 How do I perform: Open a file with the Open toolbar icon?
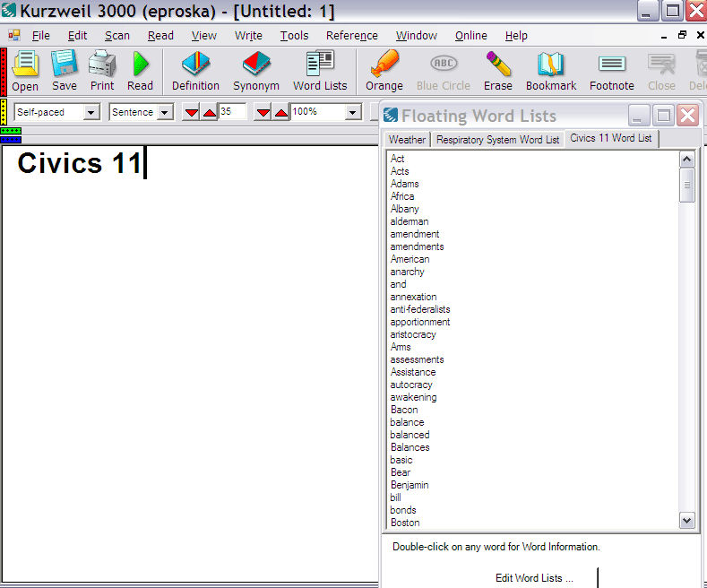(x=25, y=71)
